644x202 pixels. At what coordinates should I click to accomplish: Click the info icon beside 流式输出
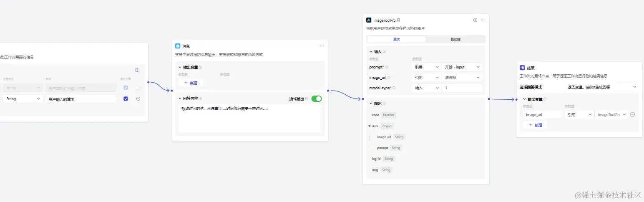click(307, 99)
